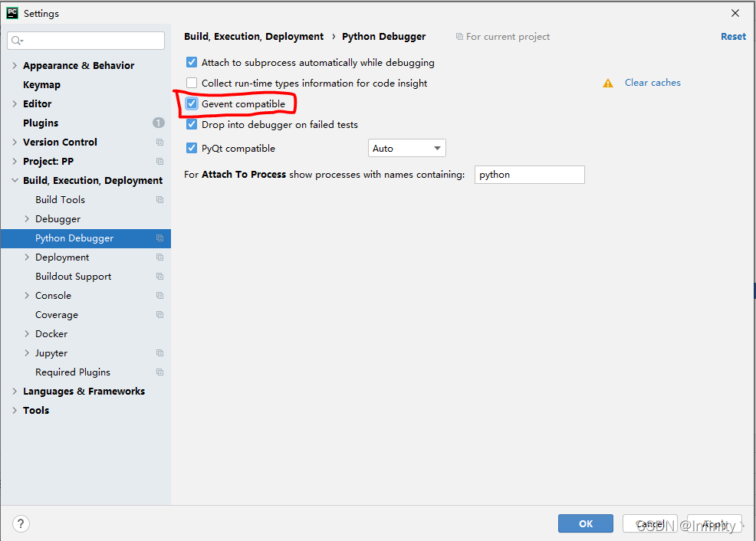Select Debugger in settings tree
Viewport: 756px width, 541px height.
(x=58, y=218)
